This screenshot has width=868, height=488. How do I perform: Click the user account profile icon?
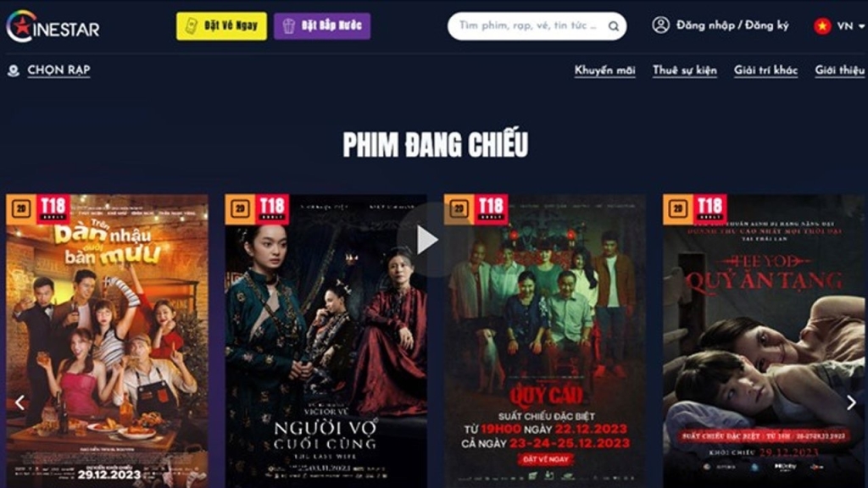coord(660,25)
